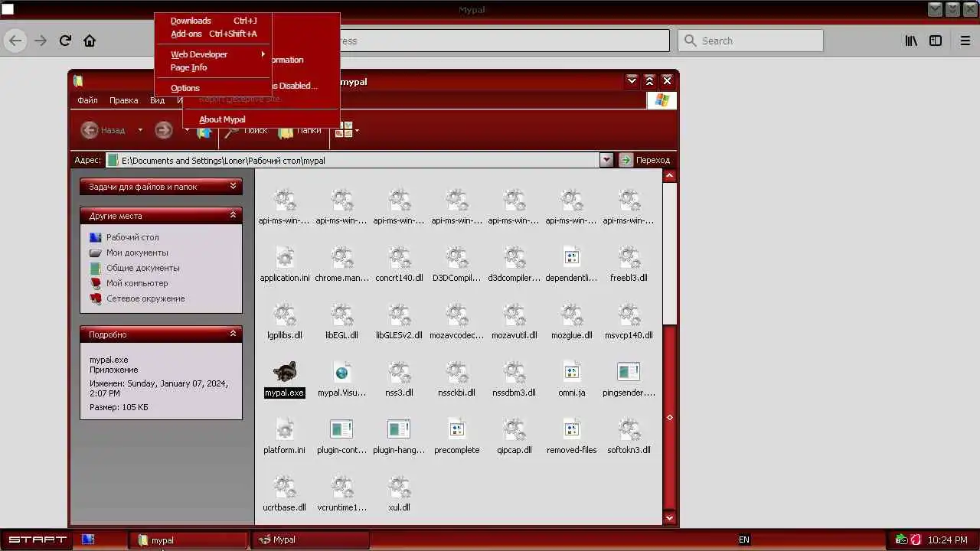Select the concrt140.dll file
Image resolution: width=980 pixels, height=551 pixels.
[x=399, y=265]
